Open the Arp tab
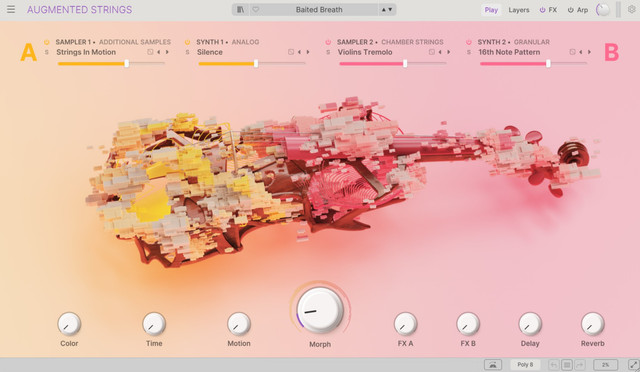Viewport: 640px width, 372px height. coord(582,10)
